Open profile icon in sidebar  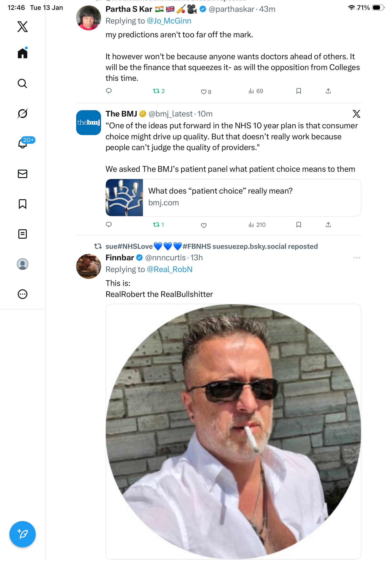[x=23, y=264]
